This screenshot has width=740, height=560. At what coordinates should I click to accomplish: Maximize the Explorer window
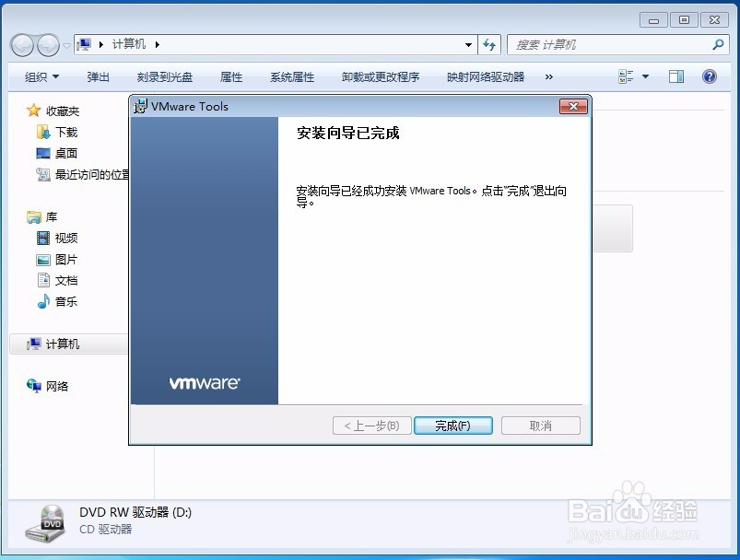click(x=684, y=20)
